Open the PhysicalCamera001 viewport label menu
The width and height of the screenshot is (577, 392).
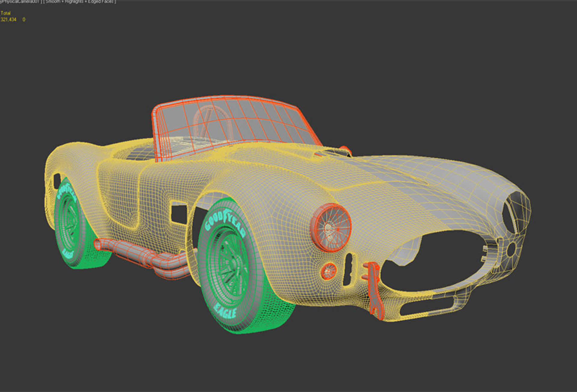pyautogui.click(x=20, y=2)
